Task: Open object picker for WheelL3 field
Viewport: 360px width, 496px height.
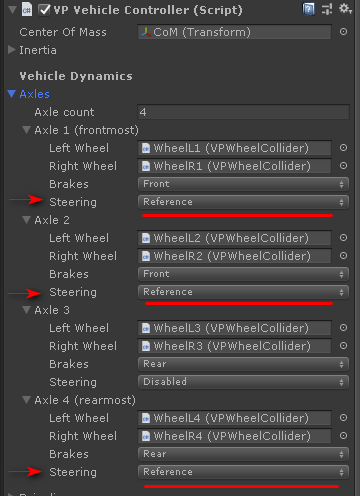Action: [x=343, y=328]
